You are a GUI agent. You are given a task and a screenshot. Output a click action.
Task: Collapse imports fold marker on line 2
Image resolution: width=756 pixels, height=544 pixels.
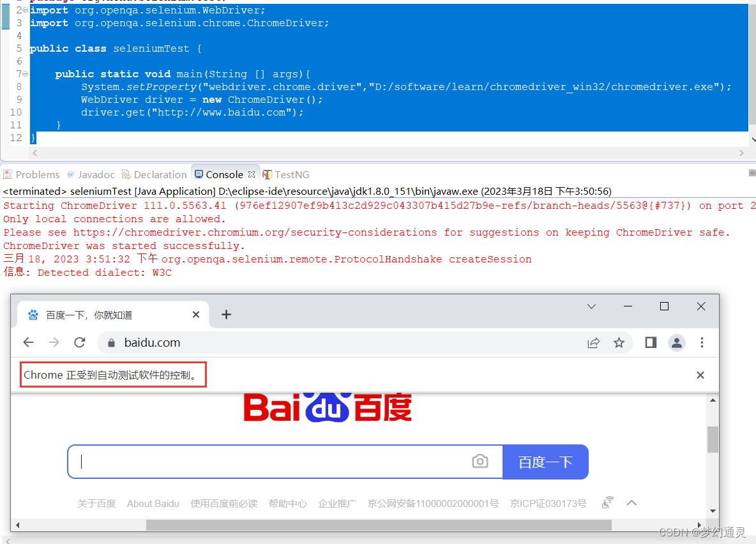(x=25, y=10)
